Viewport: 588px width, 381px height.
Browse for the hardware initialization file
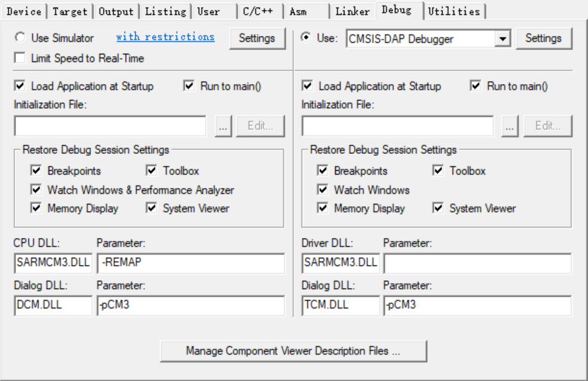click(x=510, y=126)
